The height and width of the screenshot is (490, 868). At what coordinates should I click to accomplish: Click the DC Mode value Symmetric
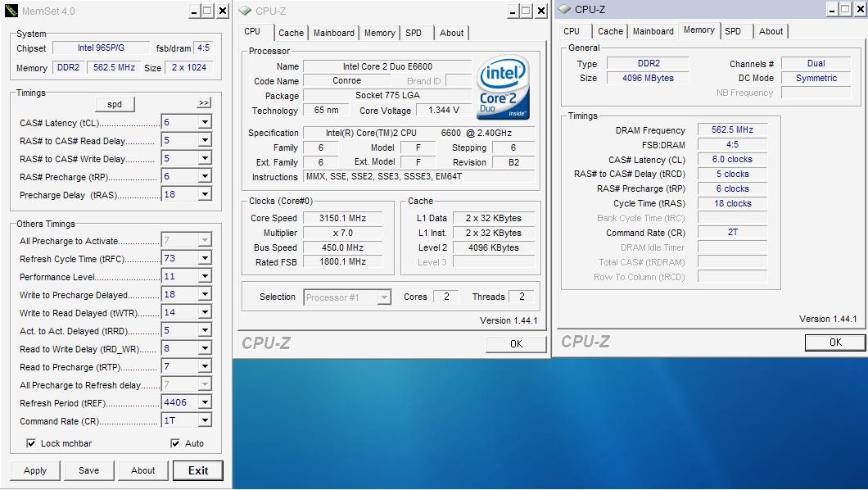[816, 78]
